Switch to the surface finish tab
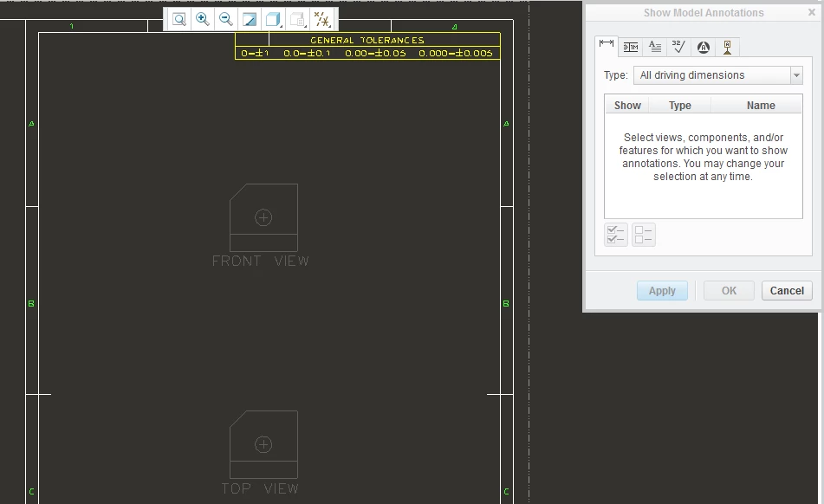 (679, 48)
